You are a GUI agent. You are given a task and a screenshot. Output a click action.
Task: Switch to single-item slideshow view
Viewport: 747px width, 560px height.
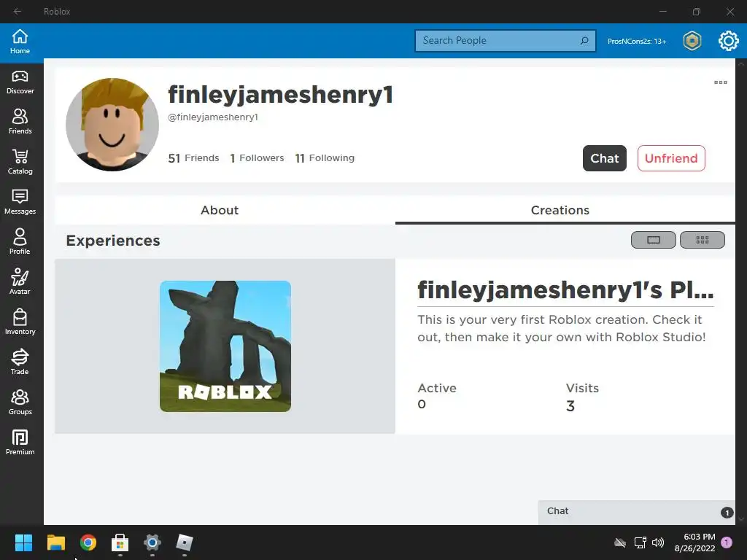tap(653, 240)
